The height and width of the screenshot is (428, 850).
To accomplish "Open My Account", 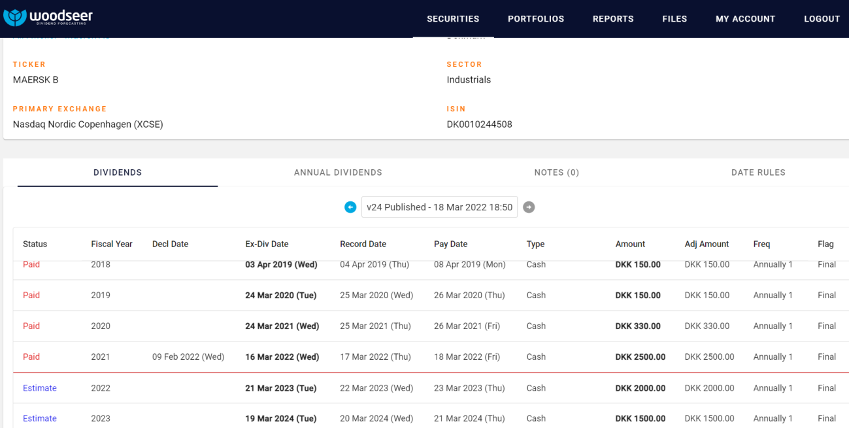I will tap(745, 19).
